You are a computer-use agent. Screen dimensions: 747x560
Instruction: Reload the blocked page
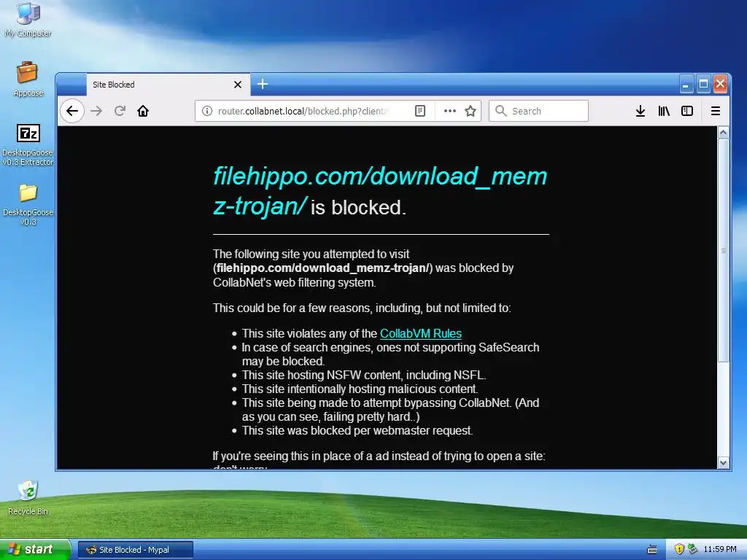tap(120, 111)
